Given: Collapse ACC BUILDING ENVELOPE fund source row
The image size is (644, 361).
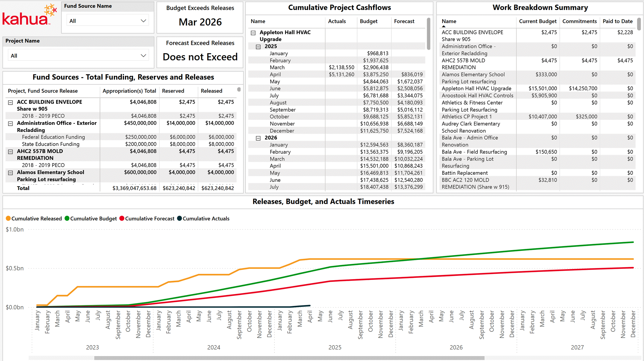Looking at the screenshot, I should pos(11,103).
